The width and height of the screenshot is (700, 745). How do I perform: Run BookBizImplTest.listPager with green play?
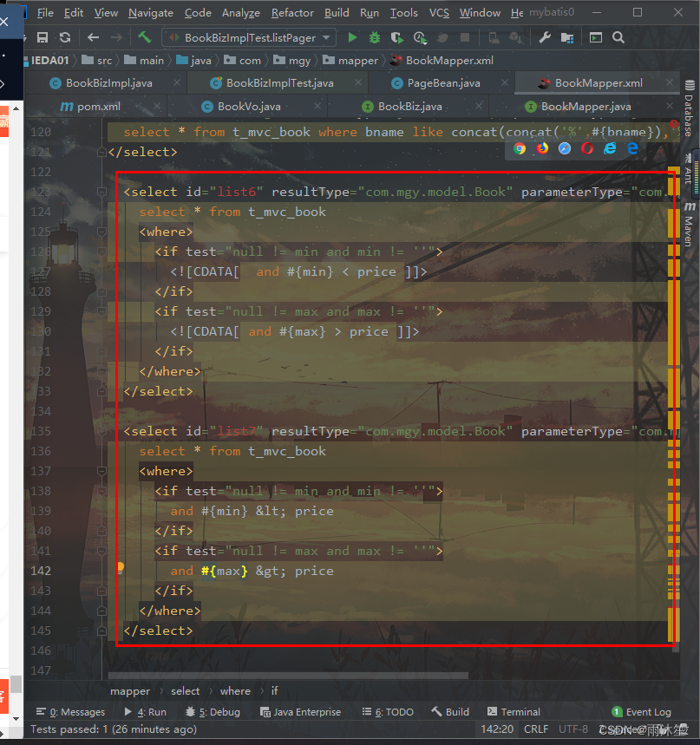(x=352, y=37)
